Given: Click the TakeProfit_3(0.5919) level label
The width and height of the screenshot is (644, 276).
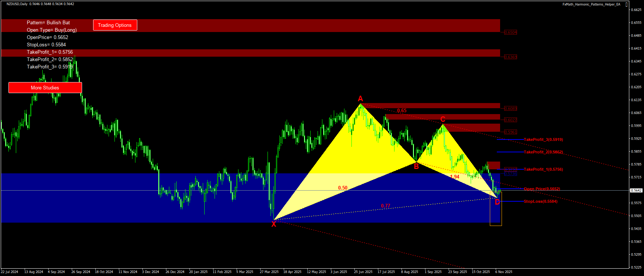Looking at the screenshot, I should click(x=543, y=139).
